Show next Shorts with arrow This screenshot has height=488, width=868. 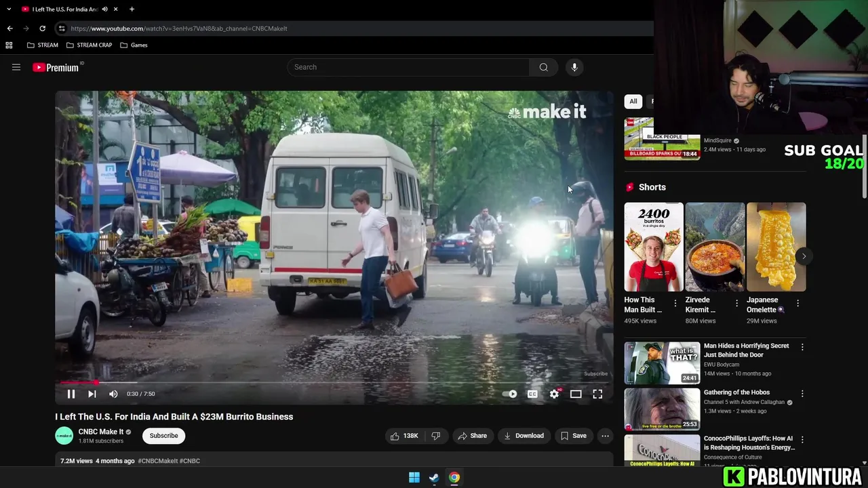[804, 256]
